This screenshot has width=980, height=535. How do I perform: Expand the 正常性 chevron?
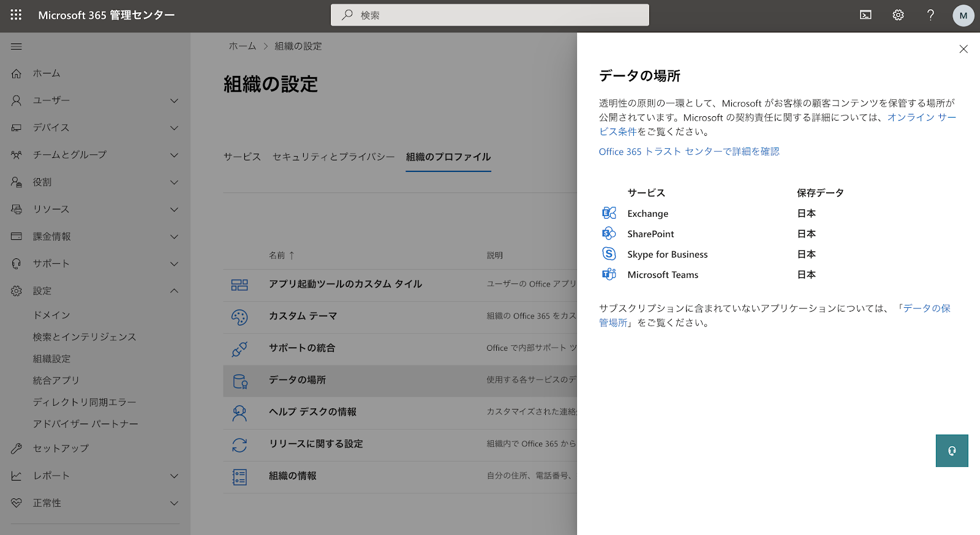(x=175, y=503)
